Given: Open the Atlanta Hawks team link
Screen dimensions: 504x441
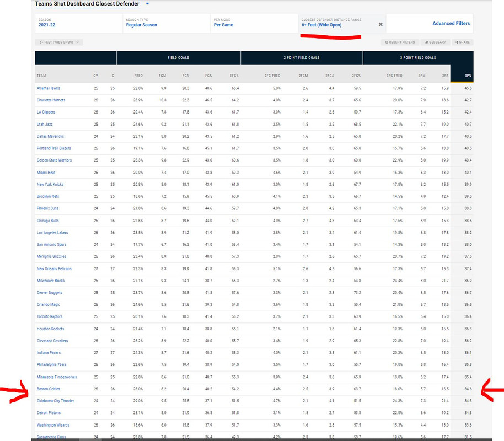Looking at the screenshot, I should click(48, 88).
